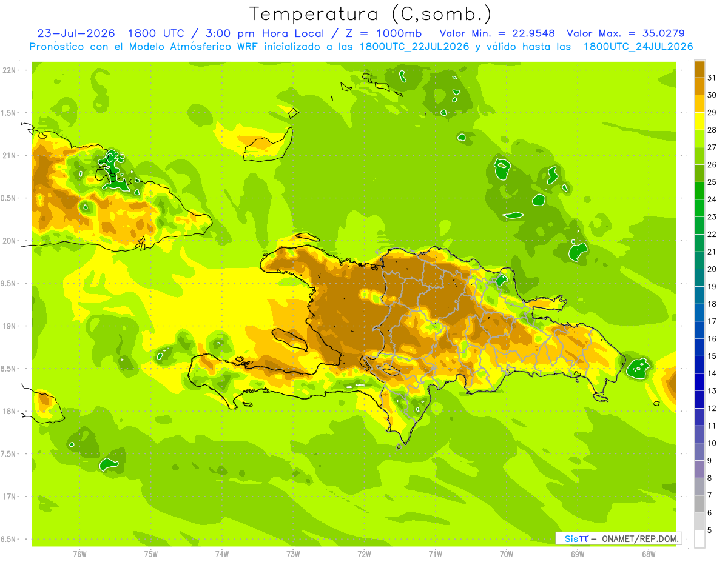Screen dimensions: 728x562
Task: Click the "15" label on the color scale
Action: pyautogui.click(x=711, y=356)
